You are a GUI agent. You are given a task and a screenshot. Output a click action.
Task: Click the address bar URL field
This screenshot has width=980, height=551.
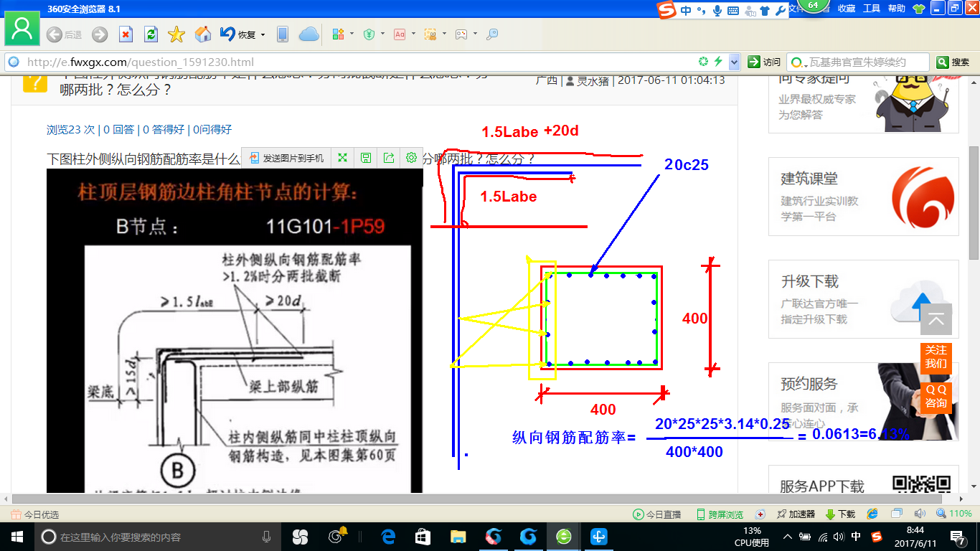pos(359,62)
